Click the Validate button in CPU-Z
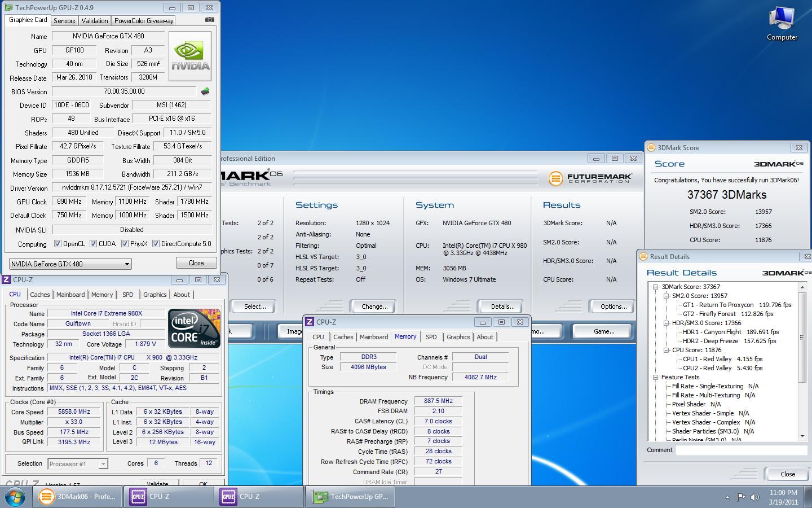Screen dimensions: 812x508 point(157,484)
